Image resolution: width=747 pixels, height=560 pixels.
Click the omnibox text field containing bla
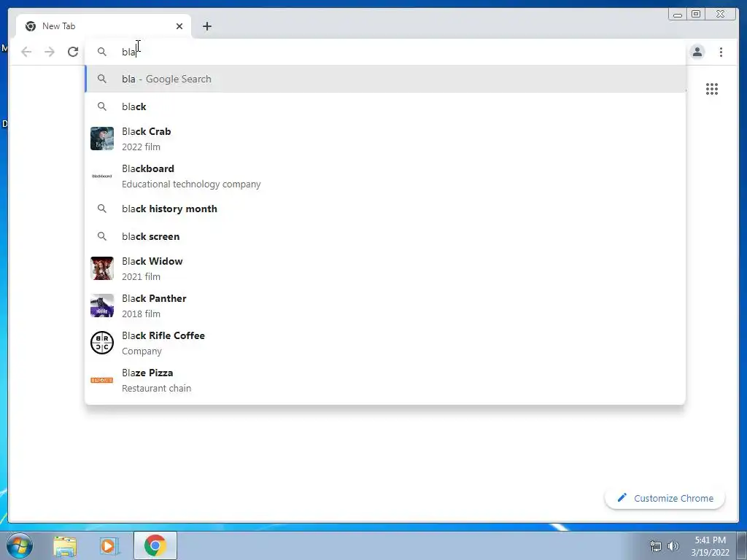pos(385,52)
